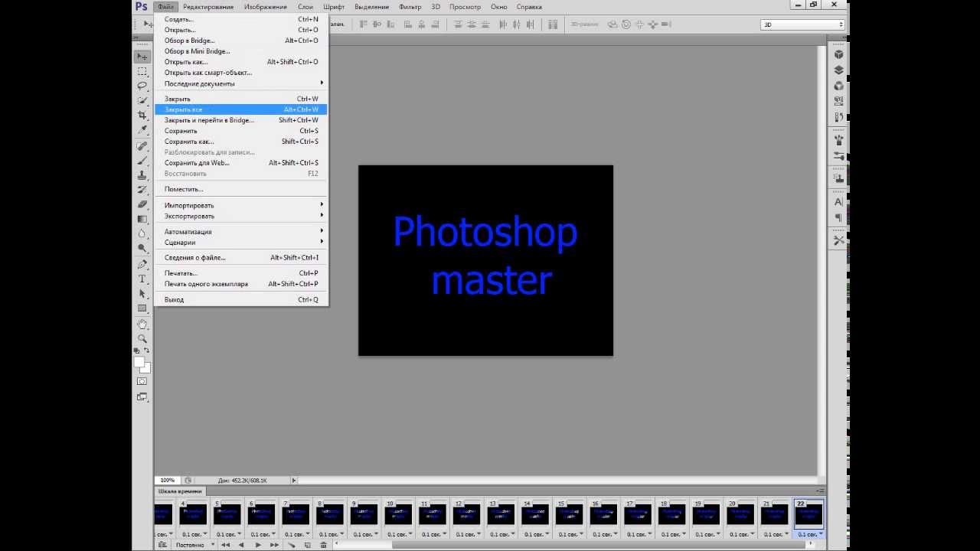
Task: Click the zoom percentage field 100%
Action: tap(168, 480)
